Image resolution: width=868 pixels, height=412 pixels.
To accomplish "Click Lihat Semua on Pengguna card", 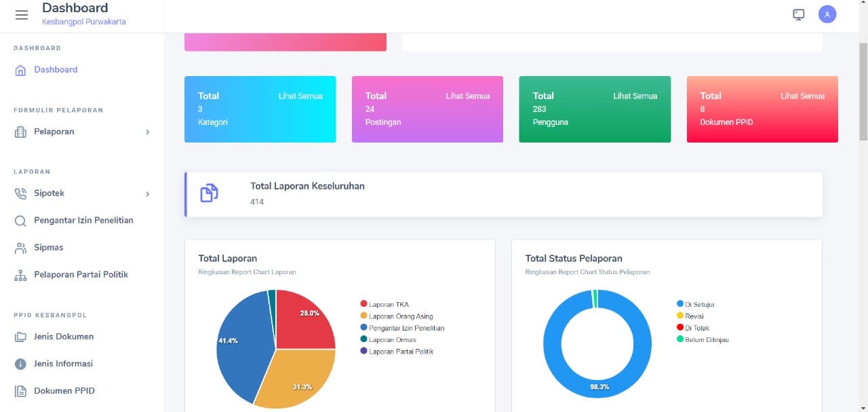I will tap(635, 96).
